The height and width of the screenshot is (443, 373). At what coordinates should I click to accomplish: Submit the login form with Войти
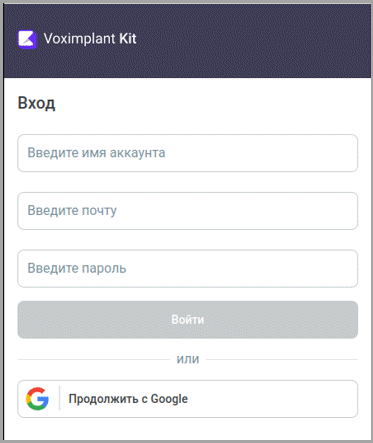pyautogui.click(x=188, y=320)
